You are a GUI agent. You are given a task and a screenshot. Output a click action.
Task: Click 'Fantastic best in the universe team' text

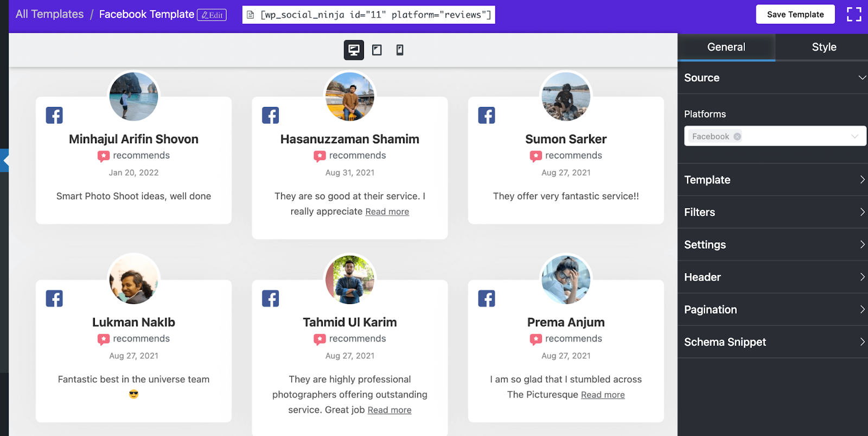pos(133,379)
